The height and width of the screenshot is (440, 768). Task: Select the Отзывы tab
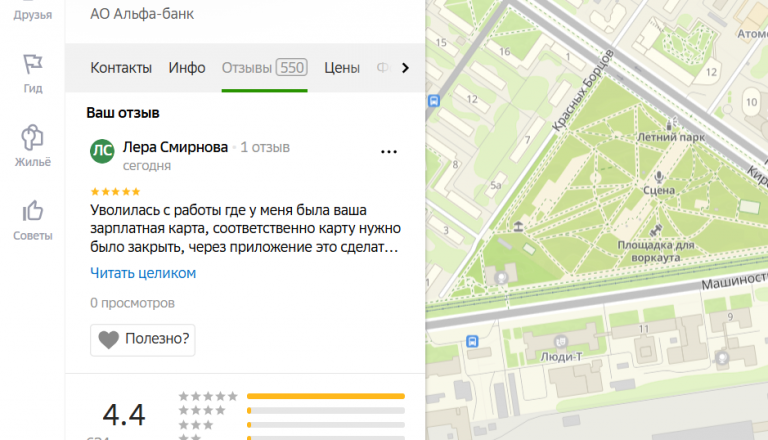(x=264, y=68)
